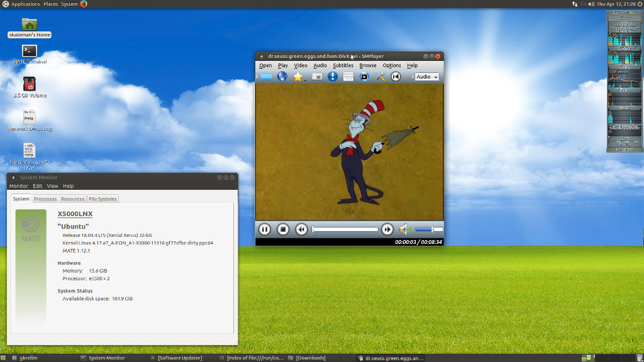This screenshot has height=362, width=644.
Task: Click the X5000LNX hostname heading
Action: (x=75, y=214)
